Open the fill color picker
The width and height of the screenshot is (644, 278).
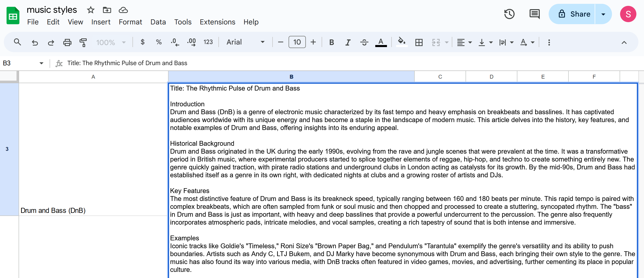(x=401, y=42)
